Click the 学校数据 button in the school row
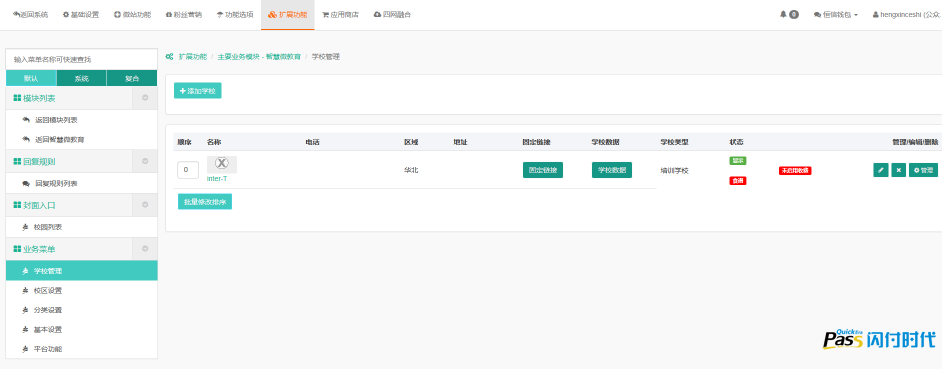942x369 pixels. (612, 170)
